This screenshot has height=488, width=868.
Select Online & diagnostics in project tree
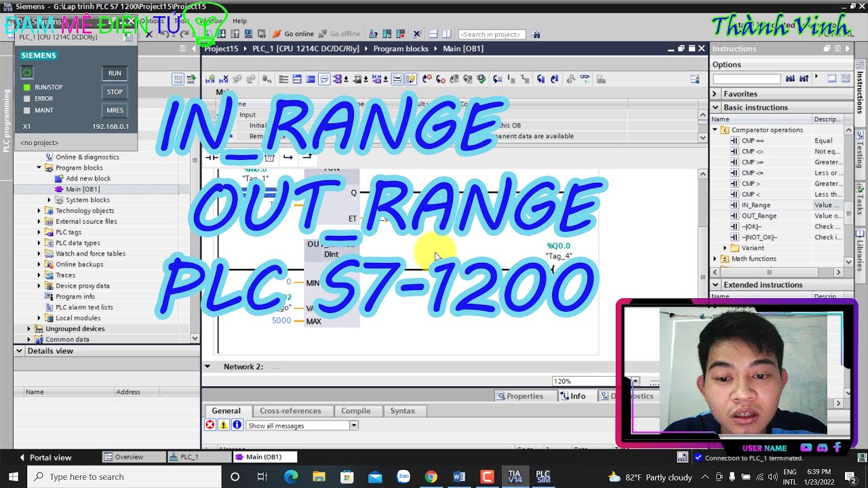(87, 157)
